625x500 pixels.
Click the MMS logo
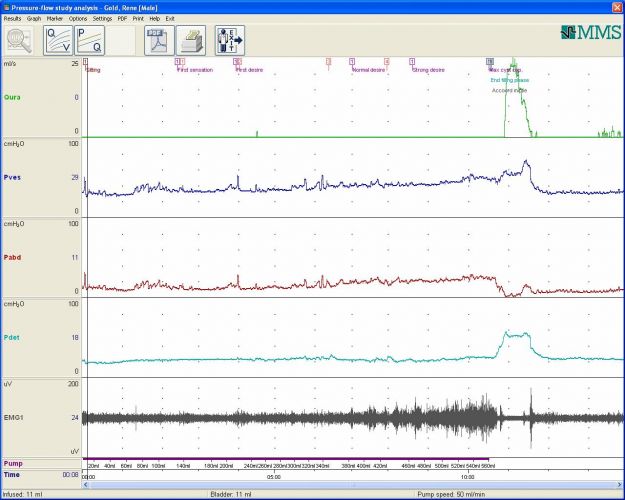click(x=591, y=32)
